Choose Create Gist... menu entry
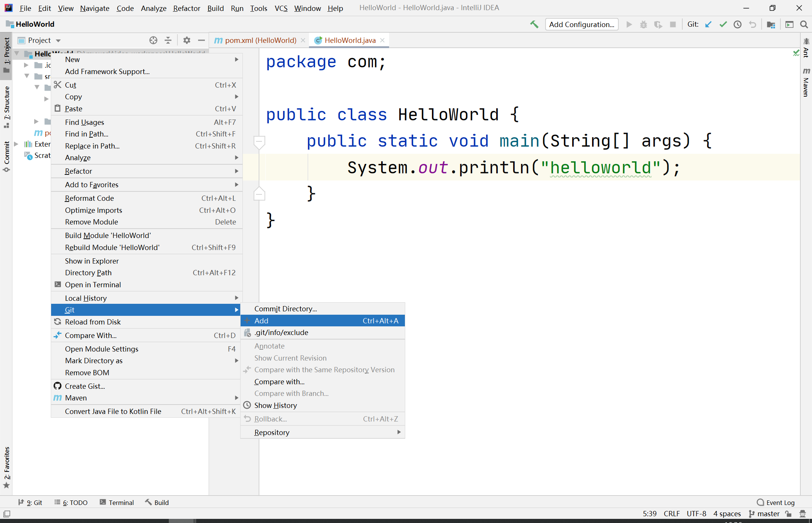 point(147,386)
